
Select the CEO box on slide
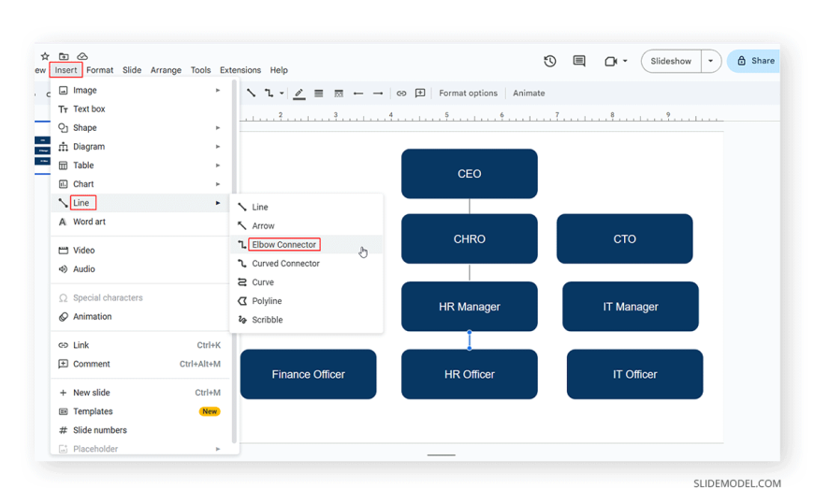point(470,174)
